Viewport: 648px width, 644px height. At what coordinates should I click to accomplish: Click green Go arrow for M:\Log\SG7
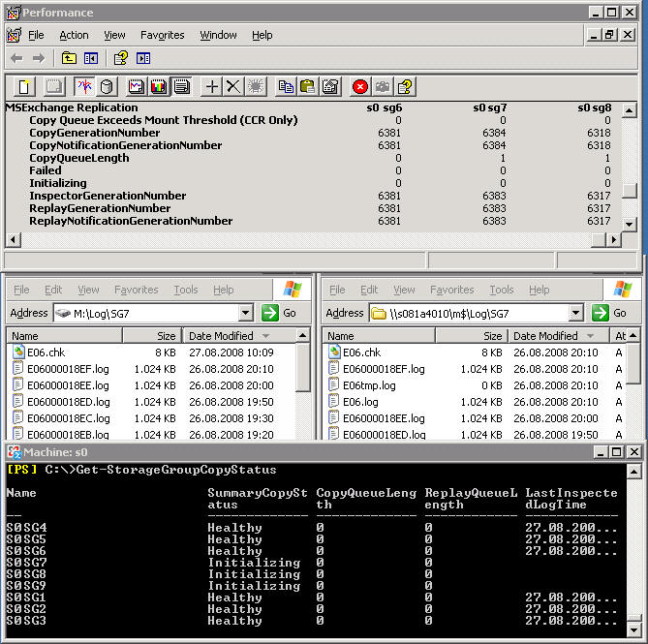270,313
